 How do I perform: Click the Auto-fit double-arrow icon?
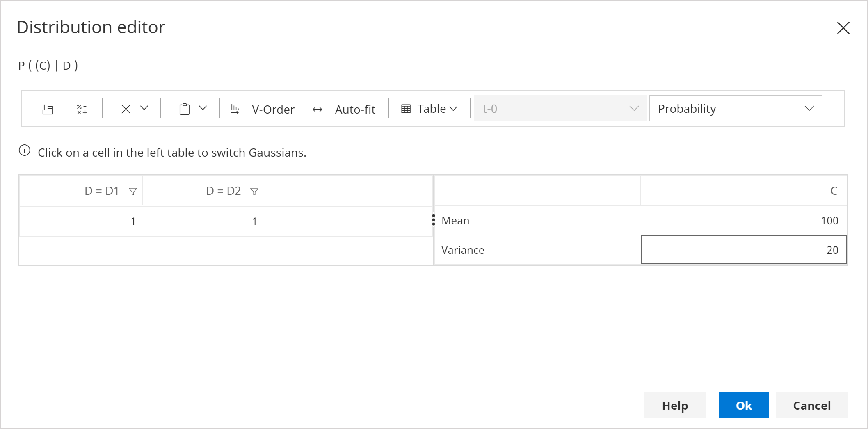[x=317, y=110]
